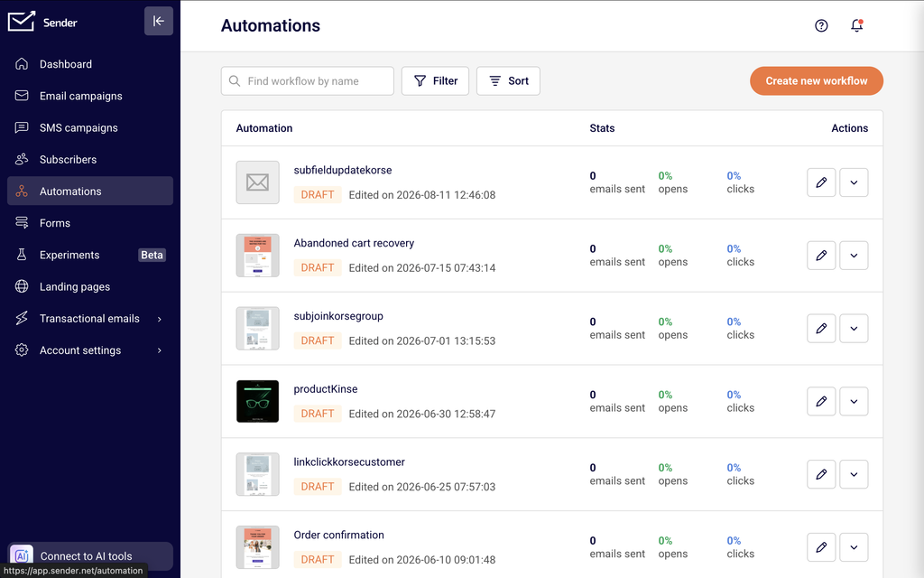
Task: Click the Automation column header
Action: 264,128
